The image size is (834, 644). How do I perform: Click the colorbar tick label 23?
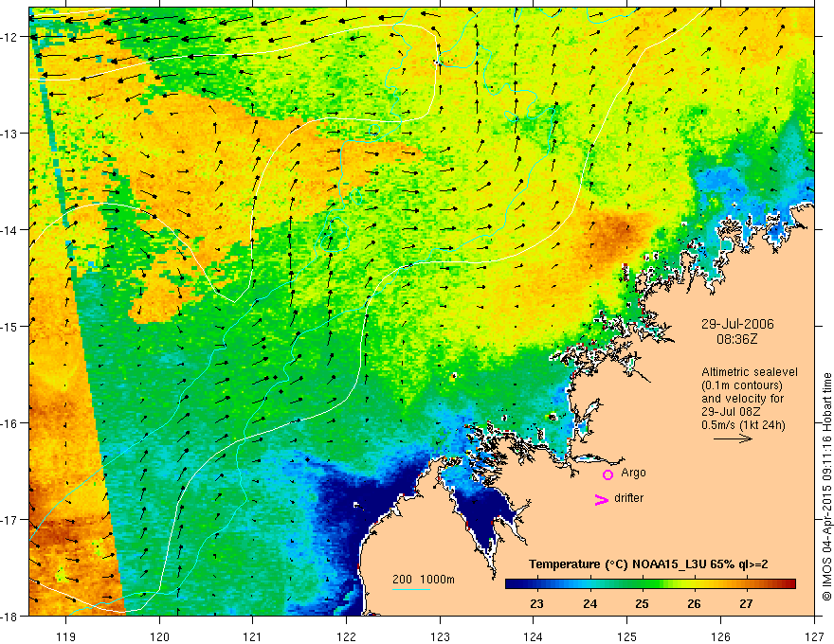(536, 604)
